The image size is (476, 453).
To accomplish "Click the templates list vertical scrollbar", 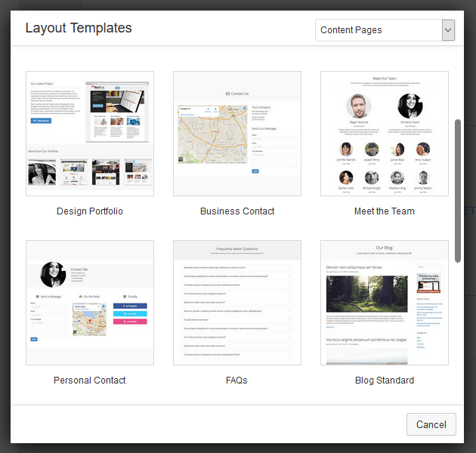I will click(458, 191).
